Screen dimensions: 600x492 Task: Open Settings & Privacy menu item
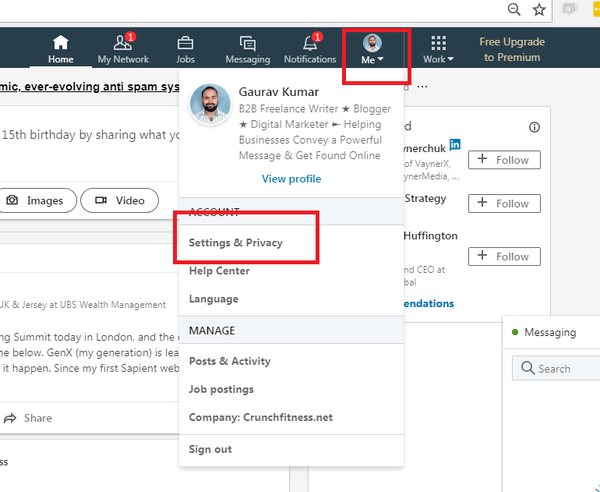tap(236, 243)
